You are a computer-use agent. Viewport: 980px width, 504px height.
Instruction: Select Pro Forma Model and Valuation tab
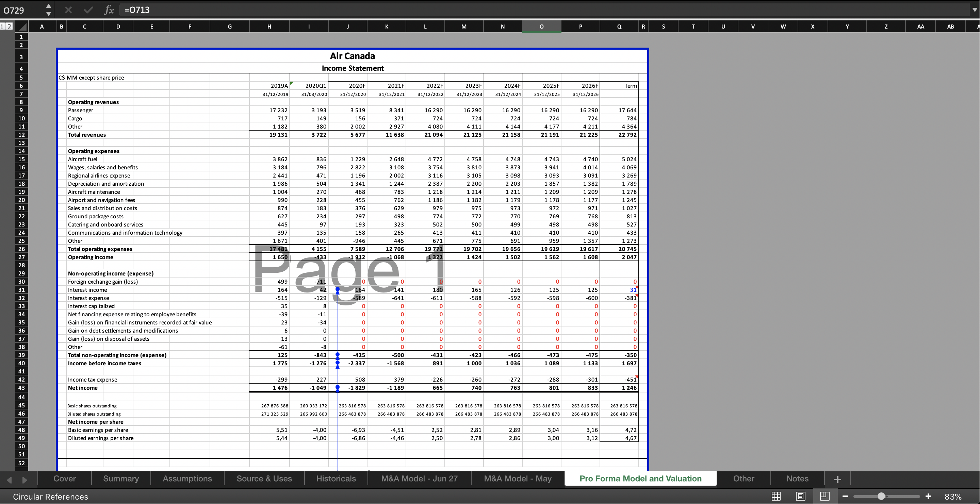tap(640, 478)
